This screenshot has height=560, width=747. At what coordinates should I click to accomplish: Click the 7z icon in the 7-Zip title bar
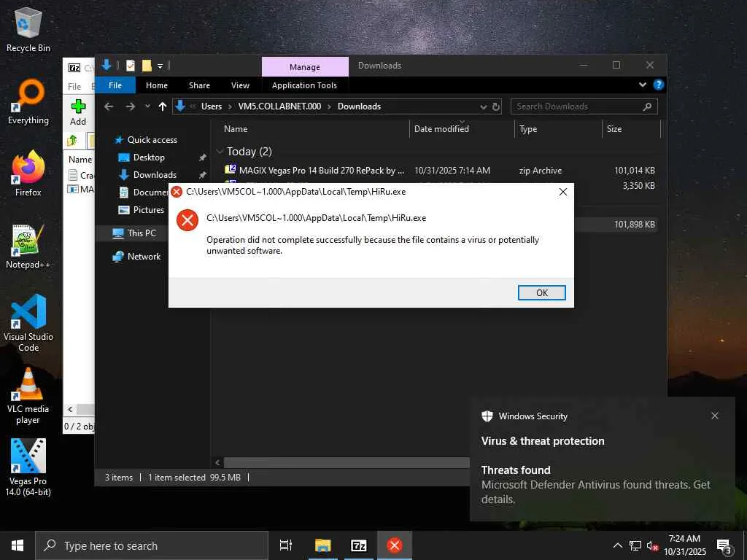point(74,68)
